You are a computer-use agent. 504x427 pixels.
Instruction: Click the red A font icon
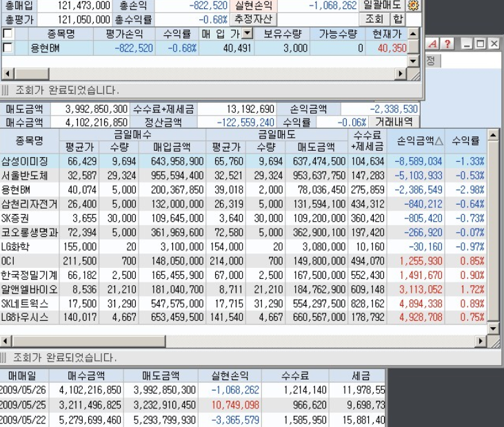[x=433, y=43]
